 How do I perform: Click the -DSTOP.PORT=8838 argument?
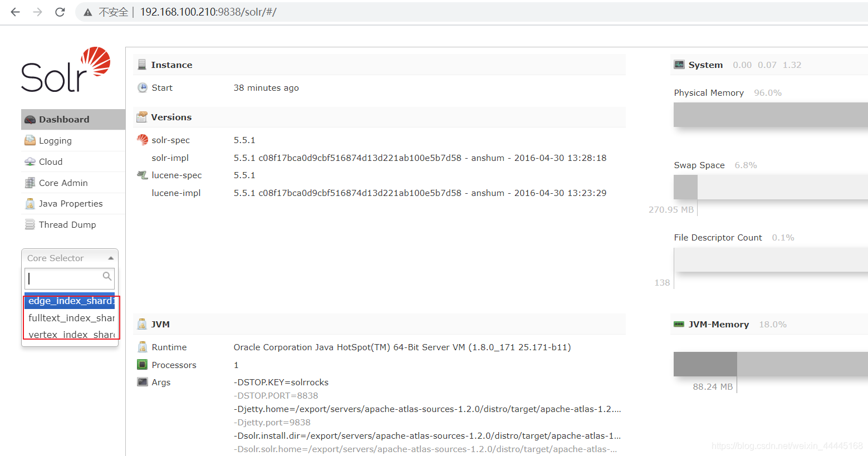click(276, 395)
